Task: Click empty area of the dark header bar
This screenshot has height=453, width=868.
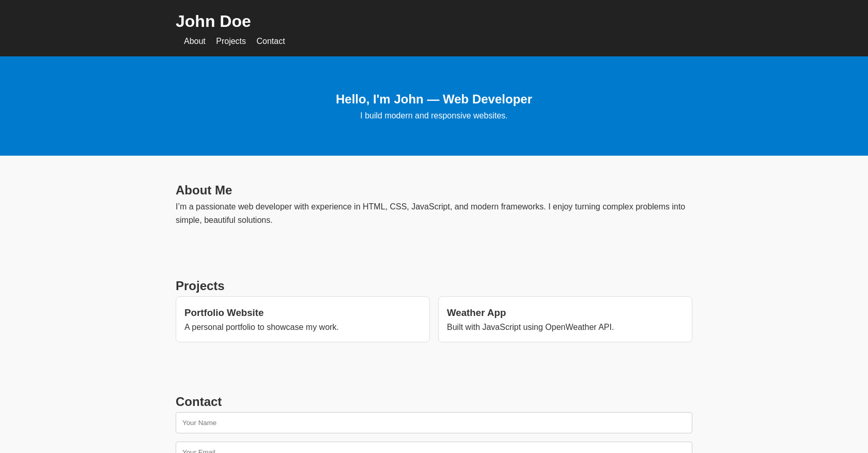Action: pos(620,28)
